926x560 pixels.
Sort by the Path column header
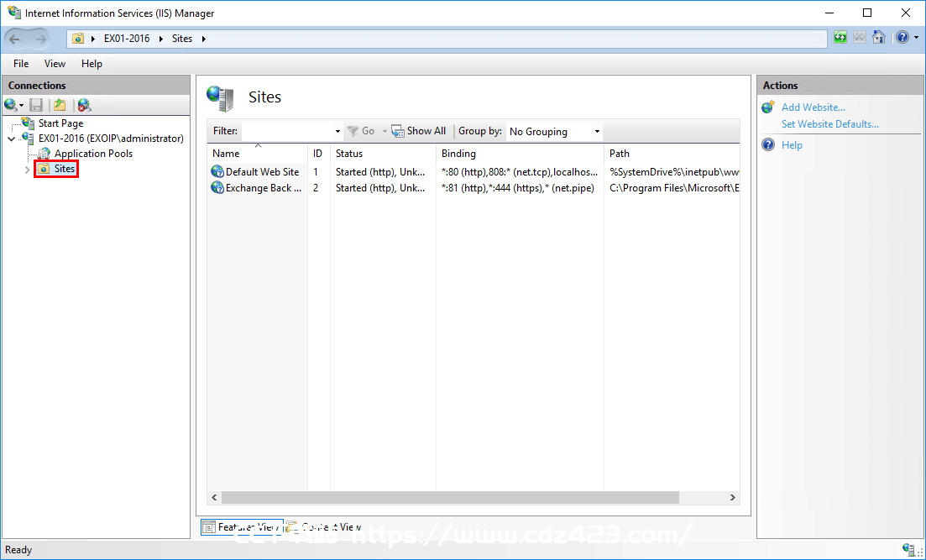coord(672,153)
